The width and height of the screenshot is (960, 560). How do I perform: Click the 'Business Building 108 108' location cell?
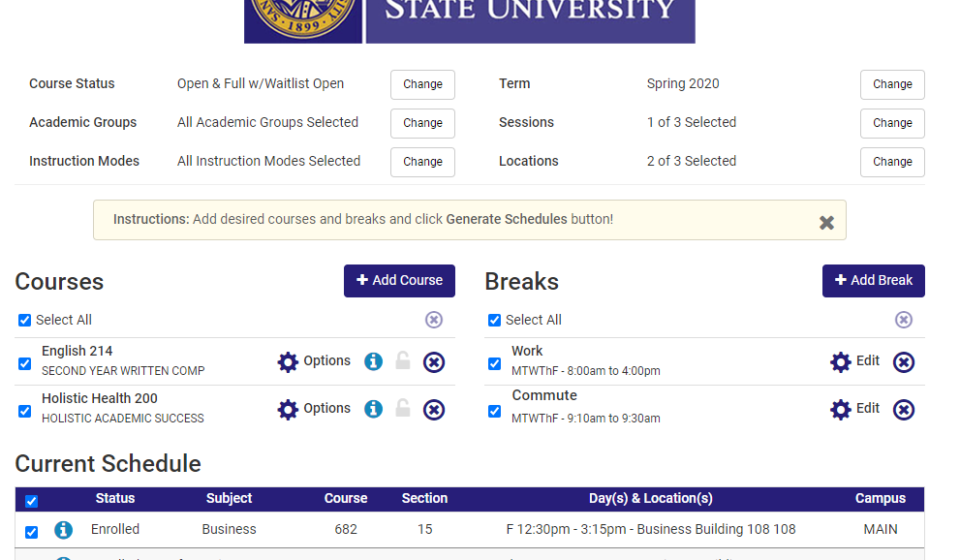point(716,529)
